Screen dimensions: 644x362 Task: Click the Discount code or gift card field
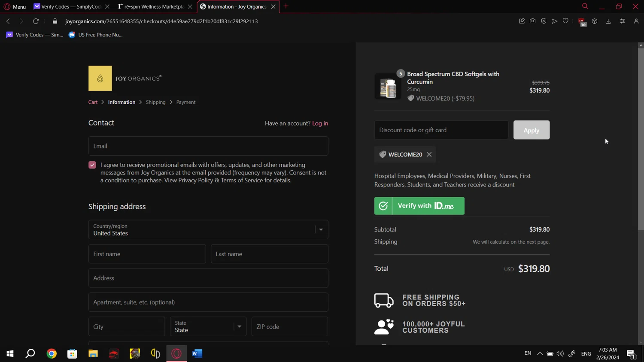click(x=441, y=130)
